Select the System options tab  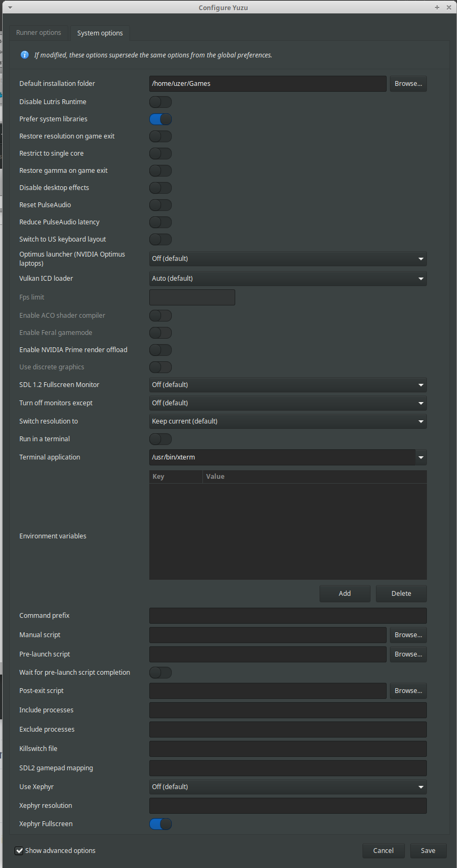[x=100, y=33]
